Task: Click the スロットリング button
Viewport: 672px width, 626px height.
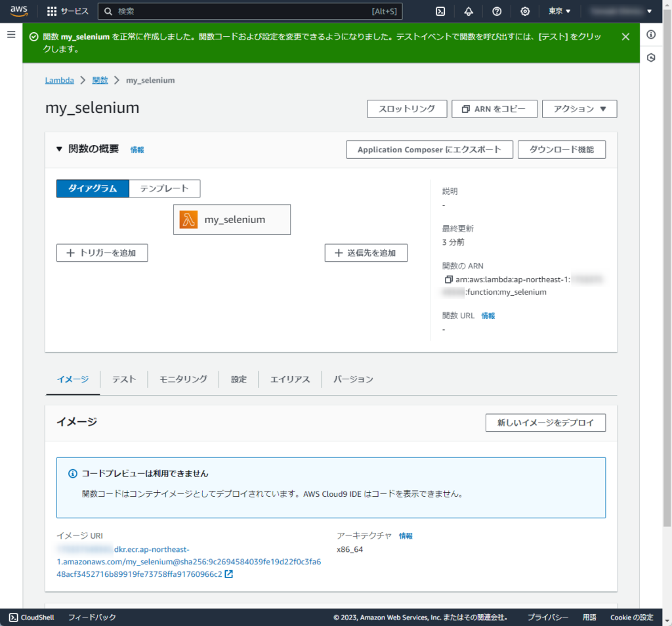Action: (407, 109)
